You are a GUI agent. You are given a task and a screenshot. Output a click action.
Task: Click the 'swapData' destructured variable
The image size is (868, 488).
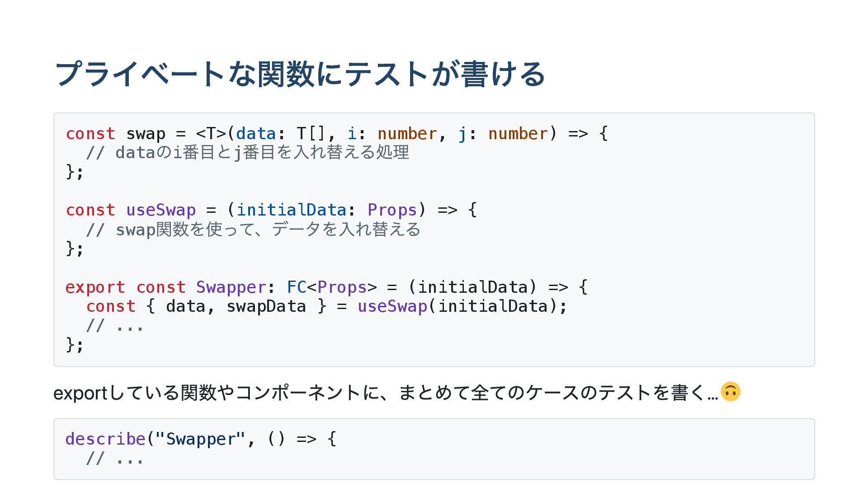[266, 306]
